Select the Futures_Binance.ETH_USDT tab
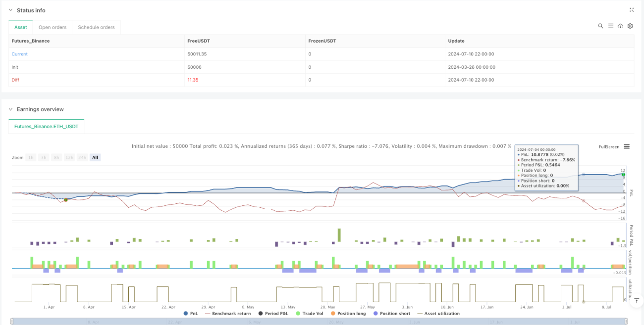 click(x=47, y=127)
